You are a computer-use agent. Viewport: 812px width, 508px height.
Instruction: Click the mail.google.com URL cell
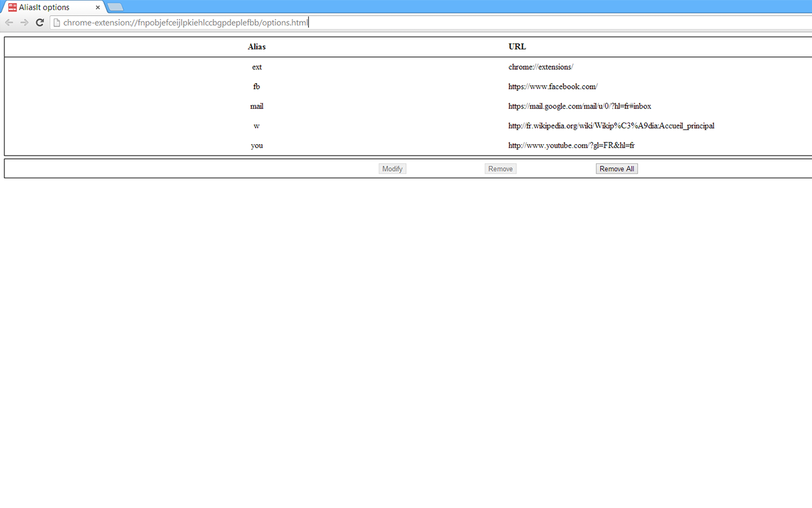[579, 106]
